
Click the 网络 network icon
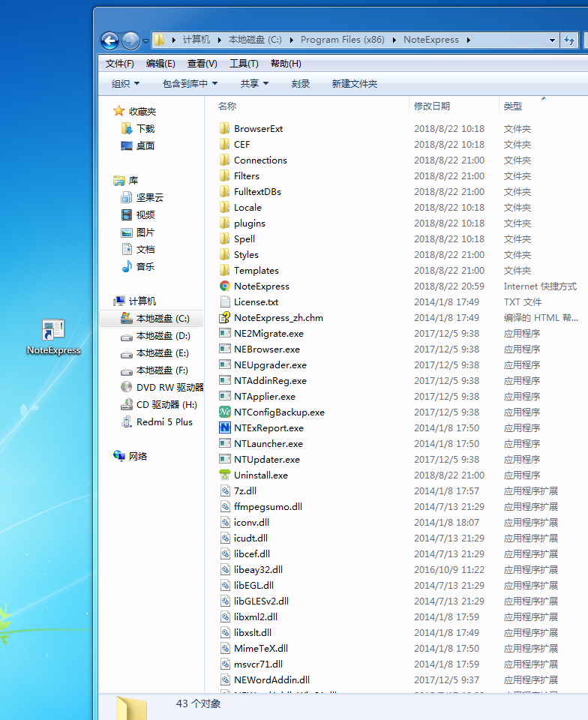pyautogui.click(x=119, y=456)
